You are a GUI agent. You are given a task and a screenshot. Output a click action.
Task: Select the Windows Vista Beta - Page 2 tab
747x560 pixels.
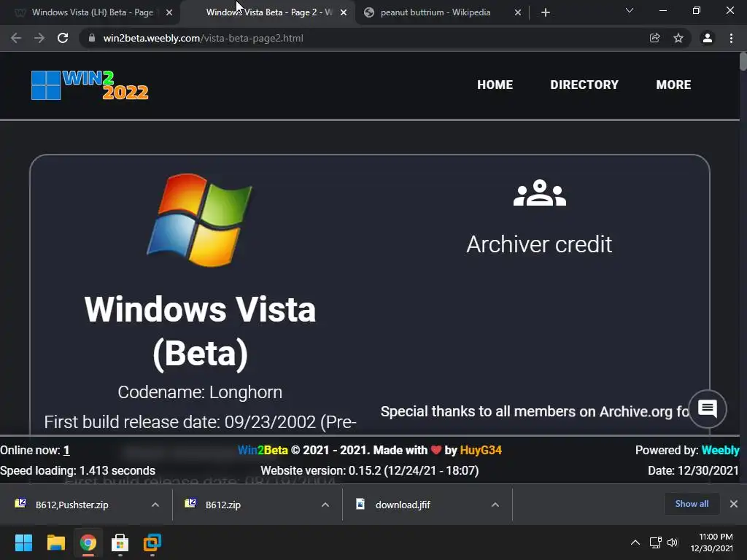click(x=268, y=12)
